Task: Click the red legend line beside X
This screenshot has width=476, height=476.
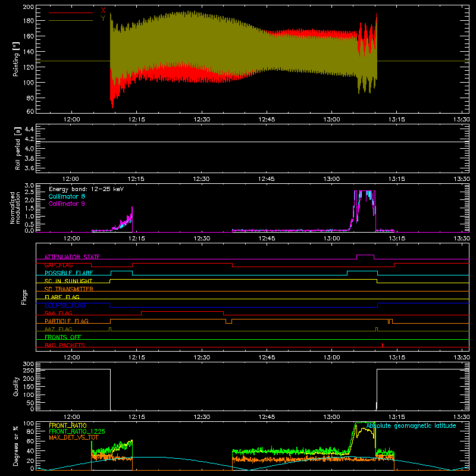Action: 71,12
